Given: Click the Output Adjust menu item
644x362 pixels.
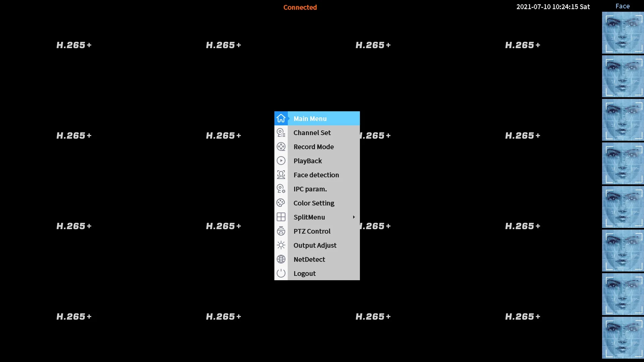Looking at the screenshot, I should (x=315, y=245).
